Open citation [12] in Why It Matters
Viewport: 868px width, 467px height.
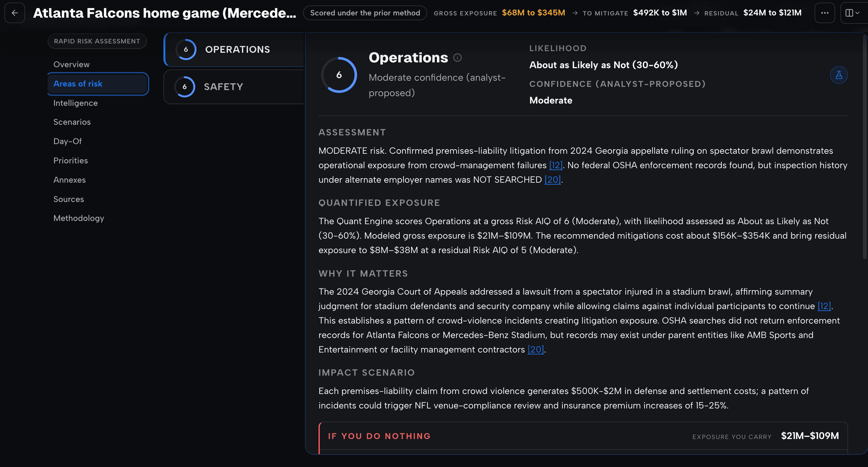pos(824,306)
